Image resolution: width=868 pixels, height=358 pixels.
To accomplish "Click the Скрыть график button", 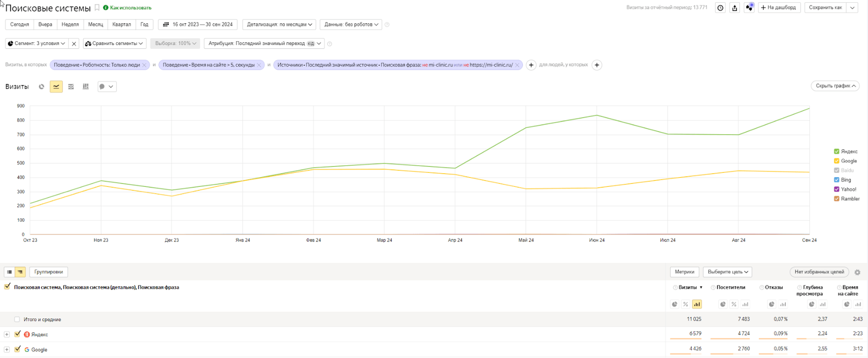I will coord(835,86).
